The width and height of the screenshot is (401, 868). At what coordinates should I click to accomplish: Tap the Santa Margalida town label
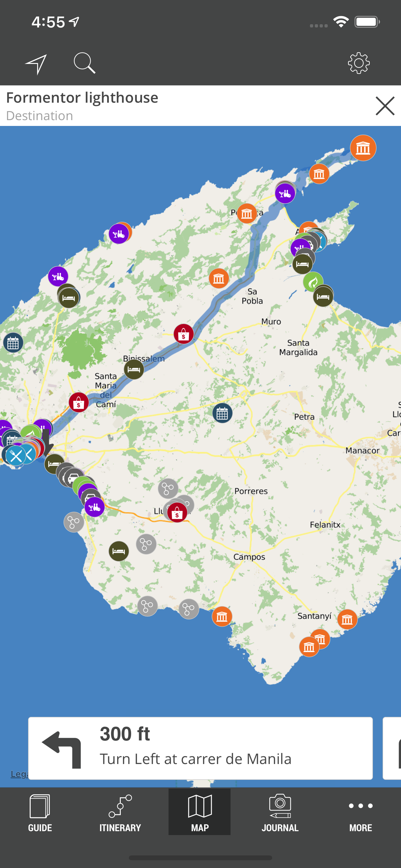click(x=298, y=347)
